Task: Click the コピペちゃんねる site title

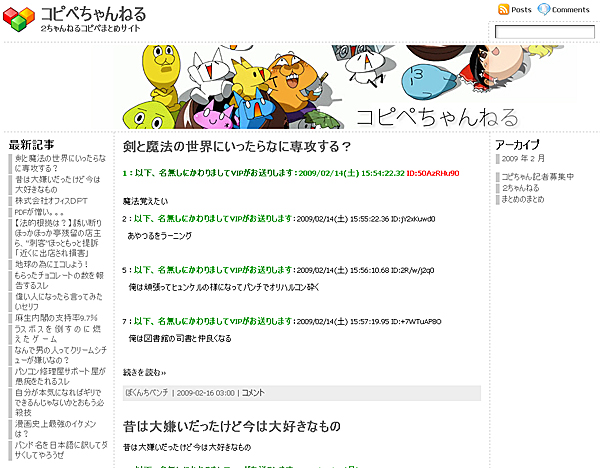Action: 93,14
